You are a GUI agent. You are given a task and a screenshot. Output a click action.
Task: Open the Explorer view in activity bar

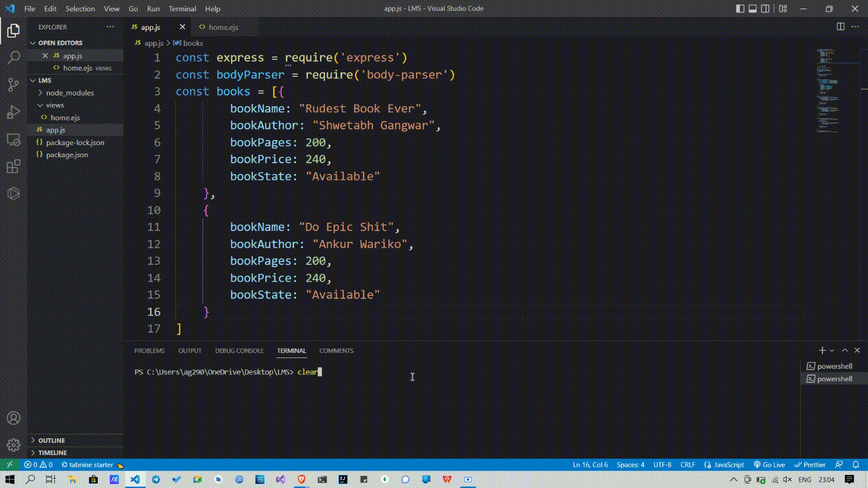click(x=14, y=30)
